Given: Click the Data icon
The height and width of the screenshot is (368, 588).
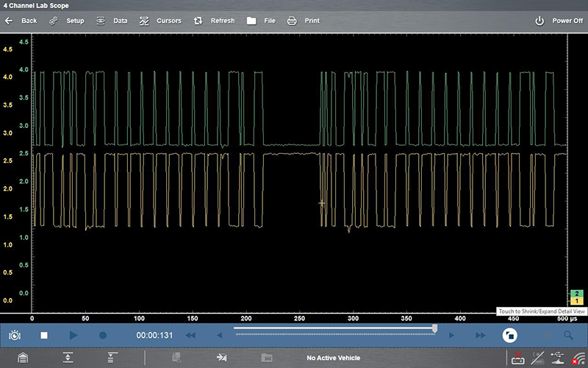Looking at the screenshot, I should tap(101, 21).
